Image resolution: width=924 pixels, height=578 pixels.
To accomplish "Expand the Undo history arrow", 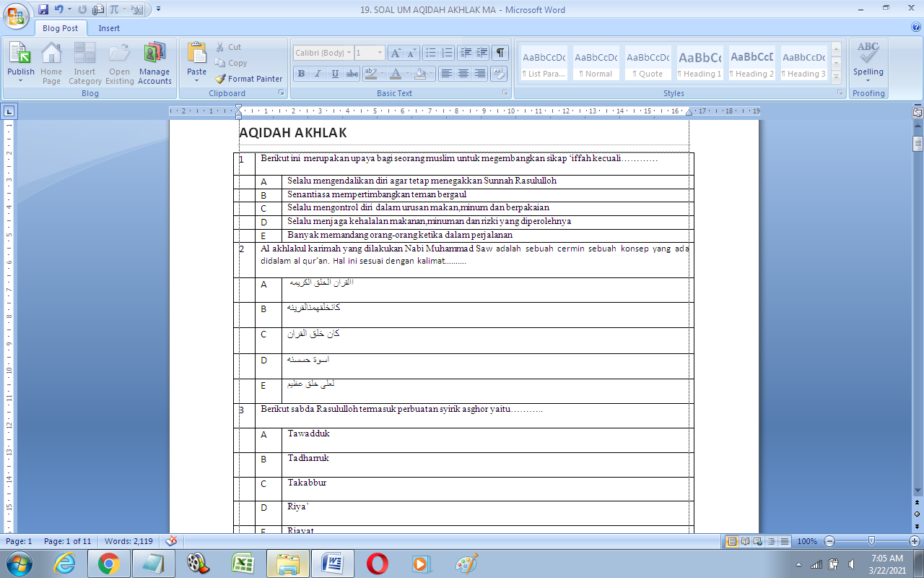I will [x=69, y=9].
